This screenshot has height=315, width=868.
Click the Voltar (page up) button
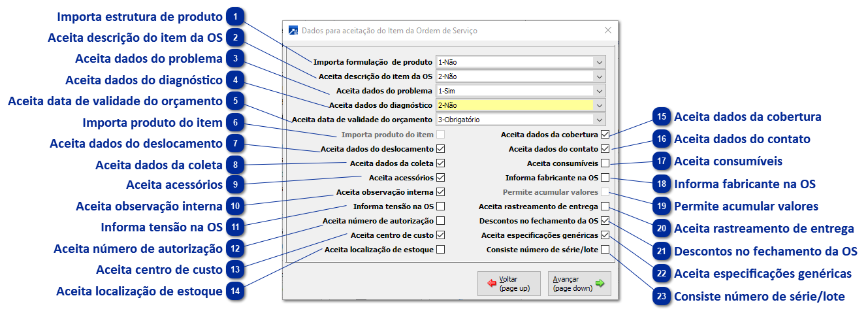[x=509, y=284]
